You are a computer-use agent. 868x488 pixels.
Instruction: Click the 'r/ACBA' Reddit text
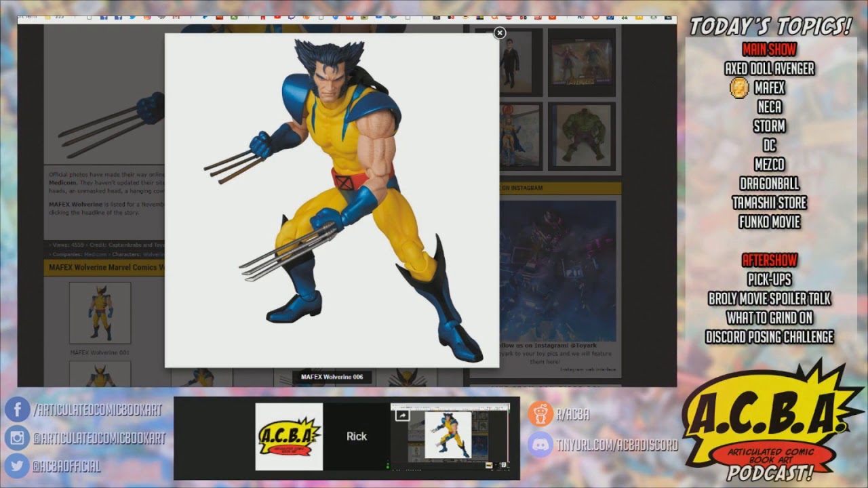tap(572, 414)
